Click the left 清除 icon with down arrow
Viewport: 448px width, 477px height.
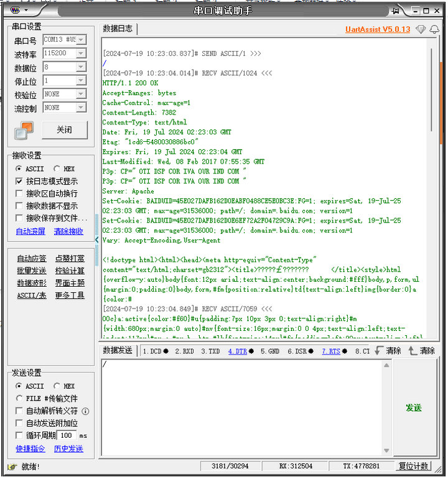click(378, 351)
